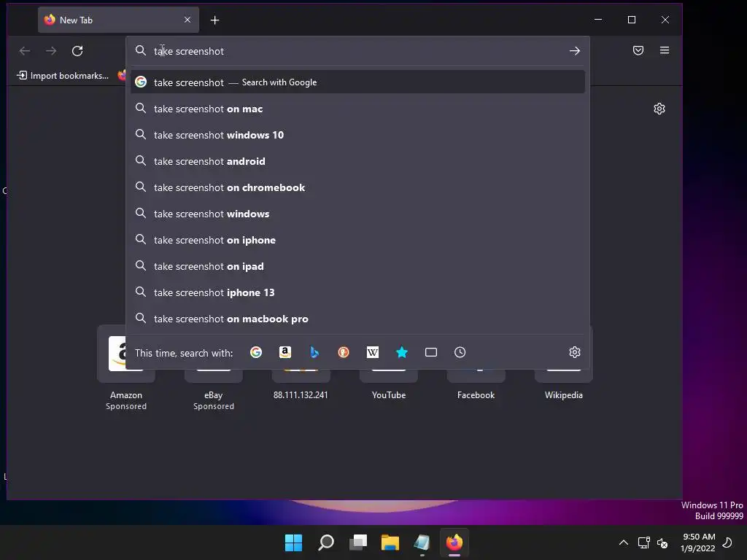Choose suggestion 'take screenshot windows 10'
Viewport: 747px width, 560px height.
point(357,135)
